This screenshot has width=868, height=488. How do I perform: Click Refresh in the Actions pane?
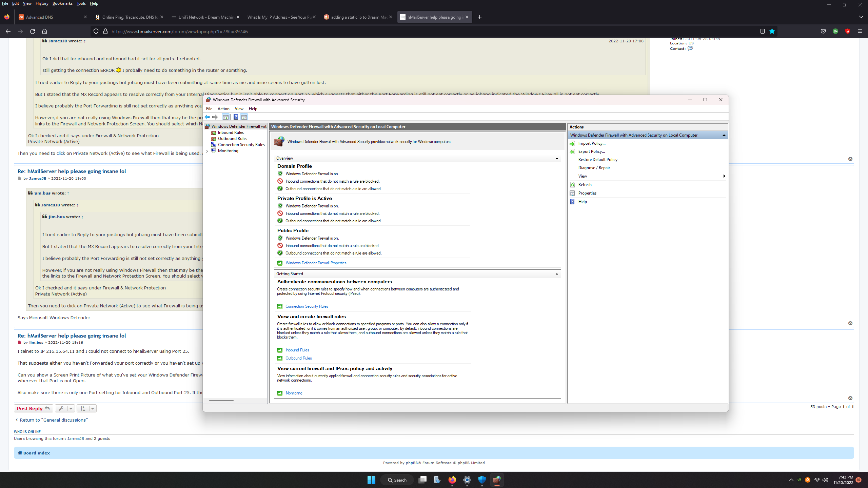(585, 185)
